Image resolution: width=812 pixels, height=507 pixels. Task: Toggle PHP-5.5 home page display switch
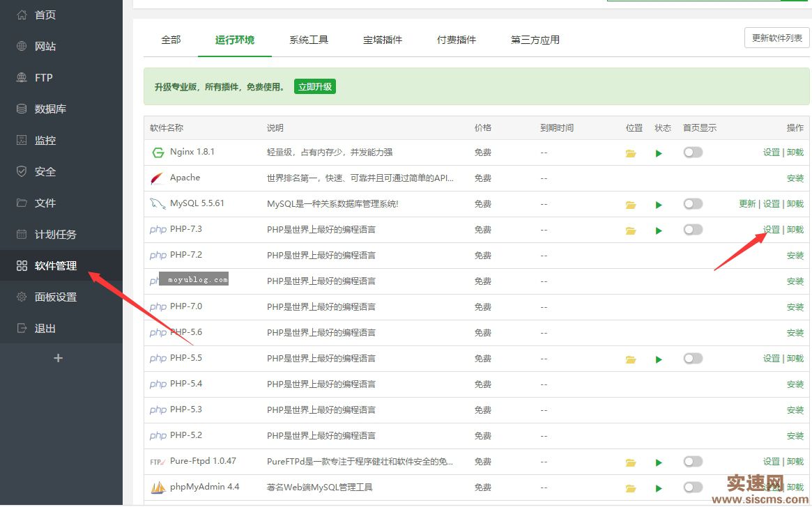[693, 359]
